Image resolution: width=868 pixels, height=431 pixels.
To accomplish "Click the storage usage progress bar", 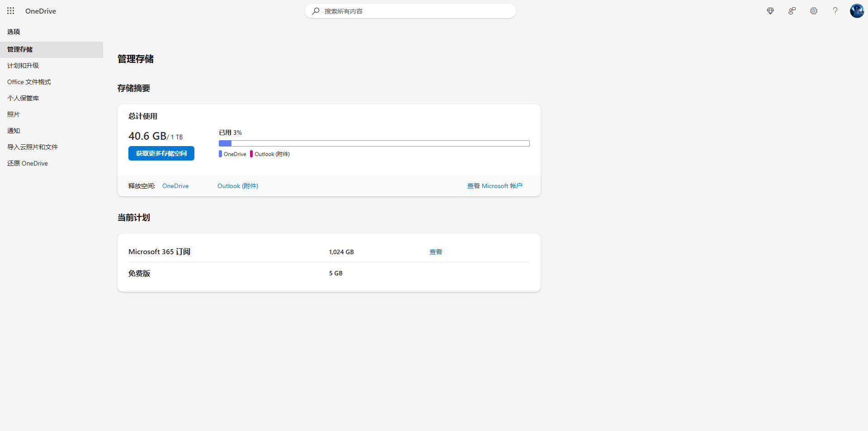I will pos(374,143).
